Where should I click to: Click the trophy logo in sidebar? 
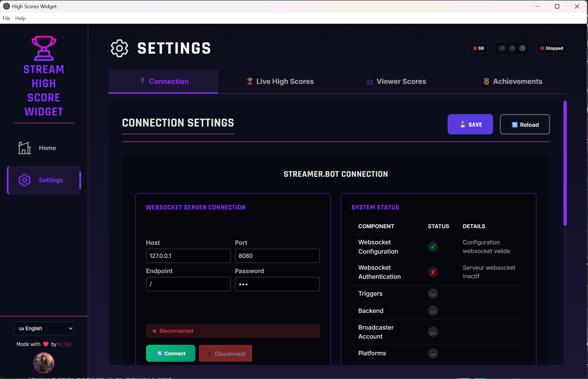click(44, 48)
